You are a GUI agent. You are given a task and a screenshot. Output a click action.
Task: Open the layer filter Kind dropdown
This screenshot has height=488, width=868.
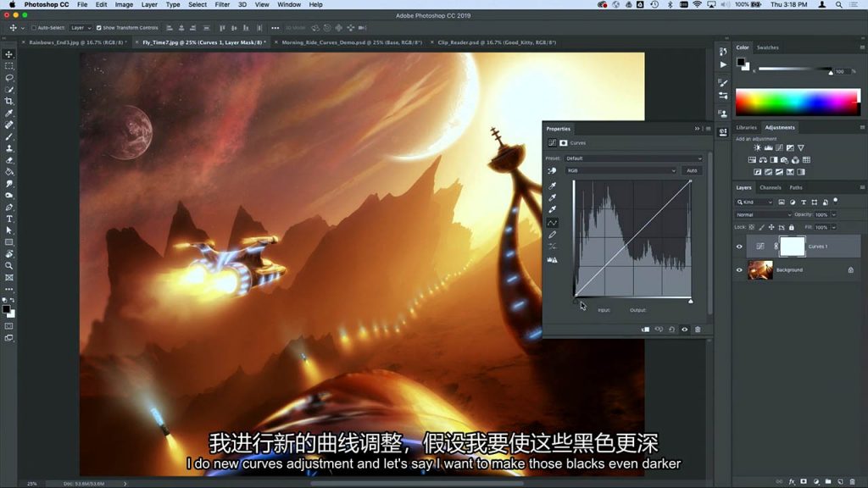(x=754, y=202)
